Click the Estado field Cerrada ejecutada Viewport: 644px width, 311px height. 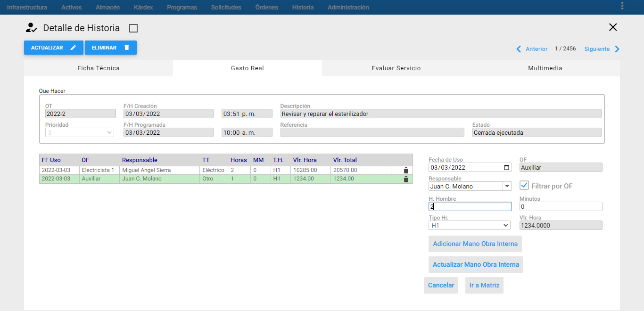point(537,132)
